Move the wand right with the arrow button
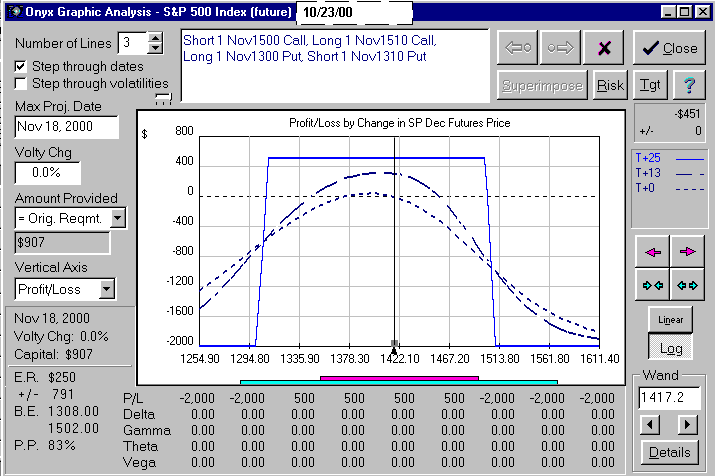The height and width of the screenshot is (476, 715). coord(688,425)
